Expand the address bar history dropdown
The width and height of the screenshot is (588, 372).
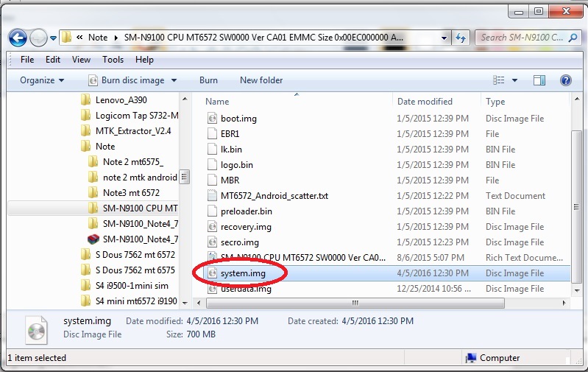[444, 38]
